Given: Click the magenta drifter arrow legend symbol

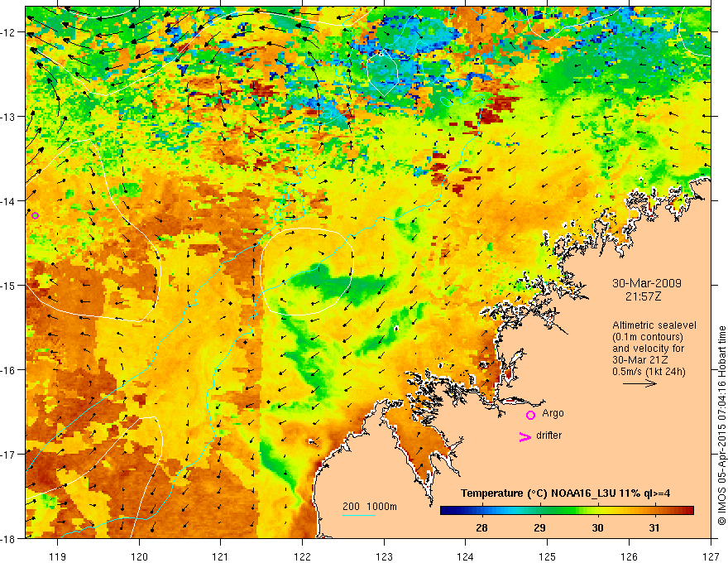Looking at the screenshot, I should pyautogui.click(x=524, y=436).
